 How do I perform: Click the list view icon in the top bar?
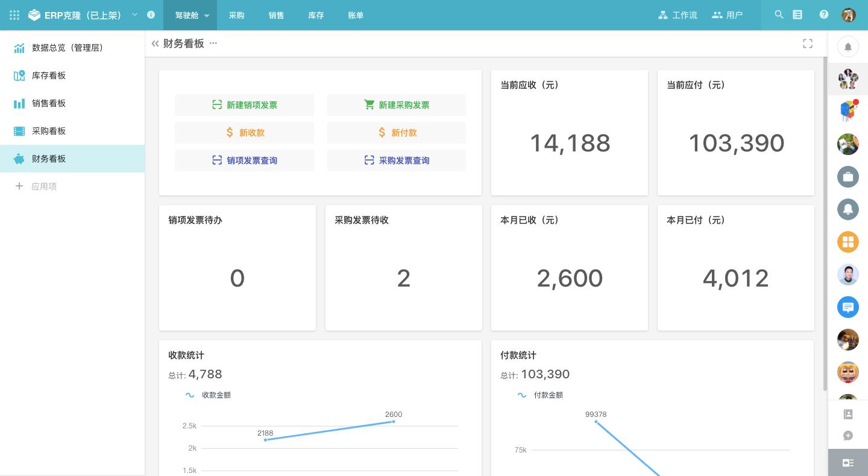tap(797, 15)
